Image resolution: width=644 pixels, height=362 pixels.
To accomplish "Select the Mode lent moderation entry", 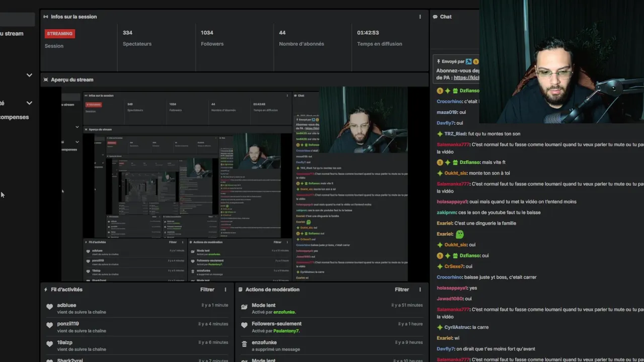I will pos(332,309).
